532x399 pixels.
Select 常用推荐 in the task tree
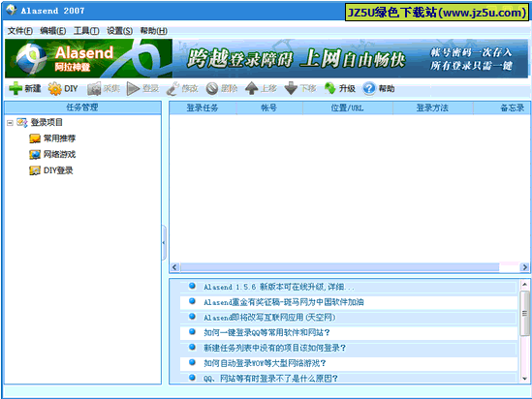click(x=59, y=138)
